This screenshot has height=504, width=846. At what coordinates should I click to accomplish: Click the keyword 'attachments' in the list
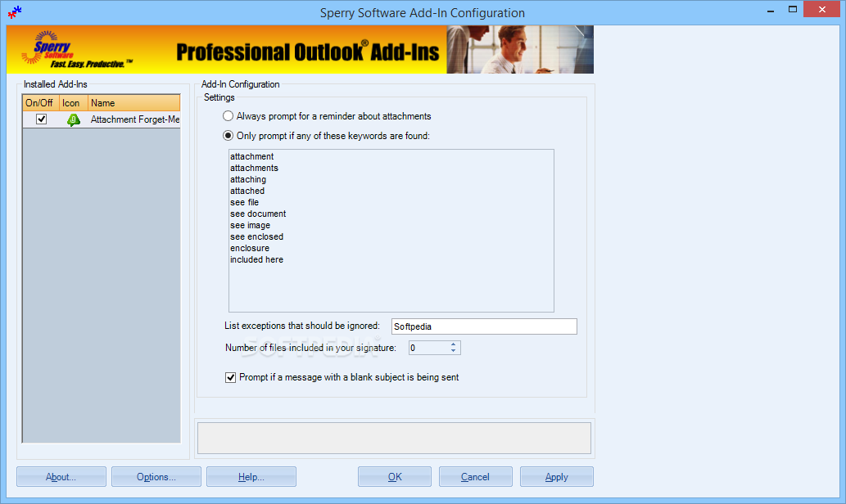click(254, 168)
